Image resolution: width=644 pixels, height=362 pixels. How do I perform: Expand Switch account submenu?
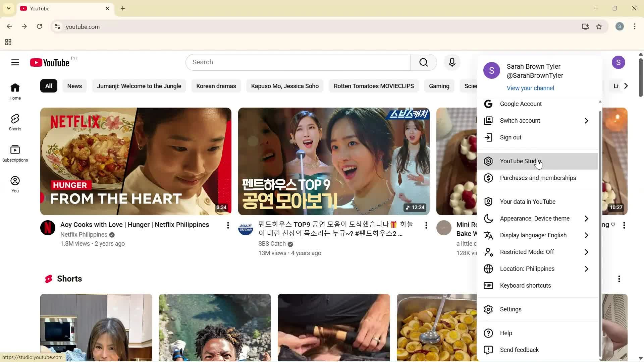pos(520,120)
